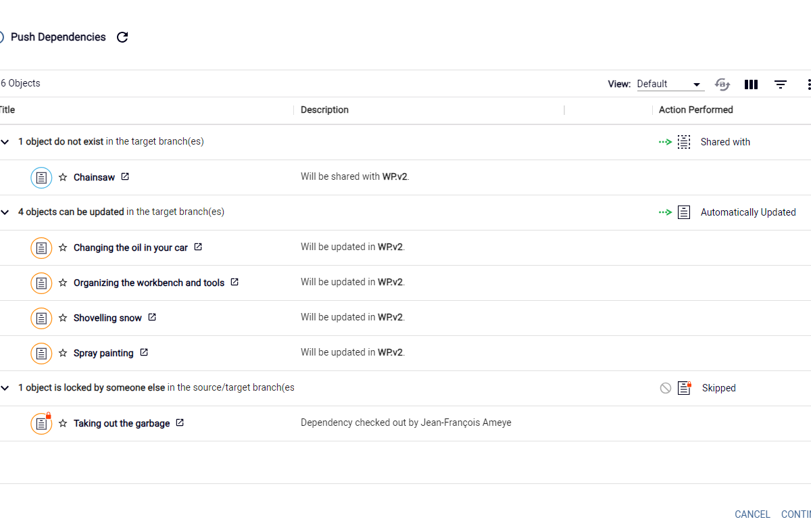Click the Skipped prohibition circle icon
This screenshot has height=532, width=811.
(x=666, y=388)
